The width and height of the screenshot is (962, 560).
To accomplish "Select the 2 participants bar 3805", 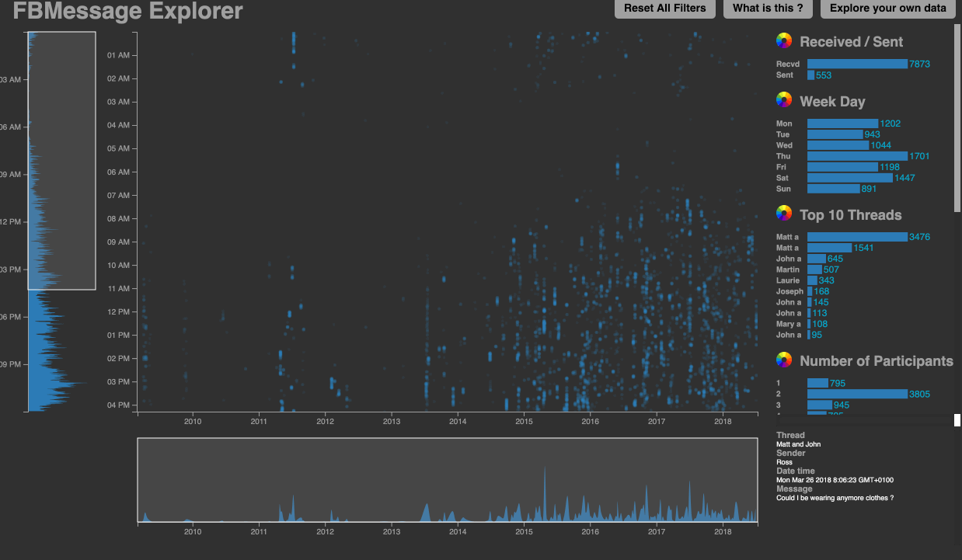I will (857, 394).
